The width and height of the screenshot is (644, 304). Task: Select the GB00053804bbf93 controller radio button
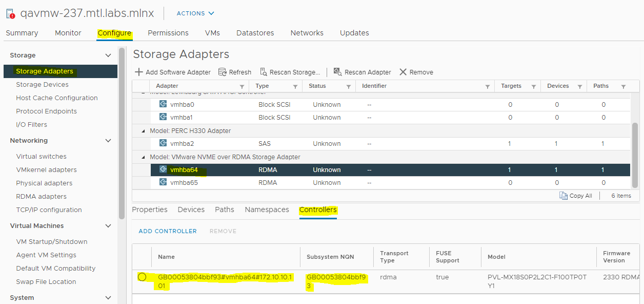coord(142,277)
